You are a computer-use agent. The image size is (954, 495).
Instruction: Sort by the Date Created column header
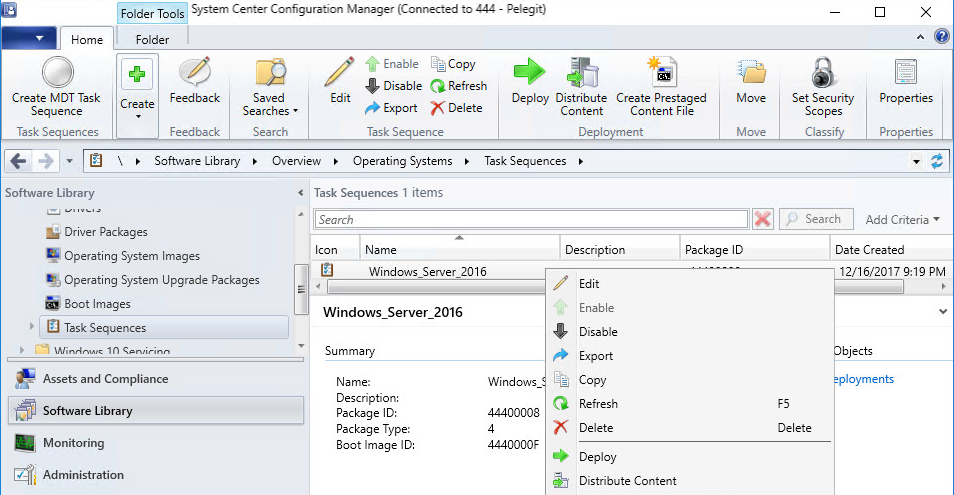891,249
